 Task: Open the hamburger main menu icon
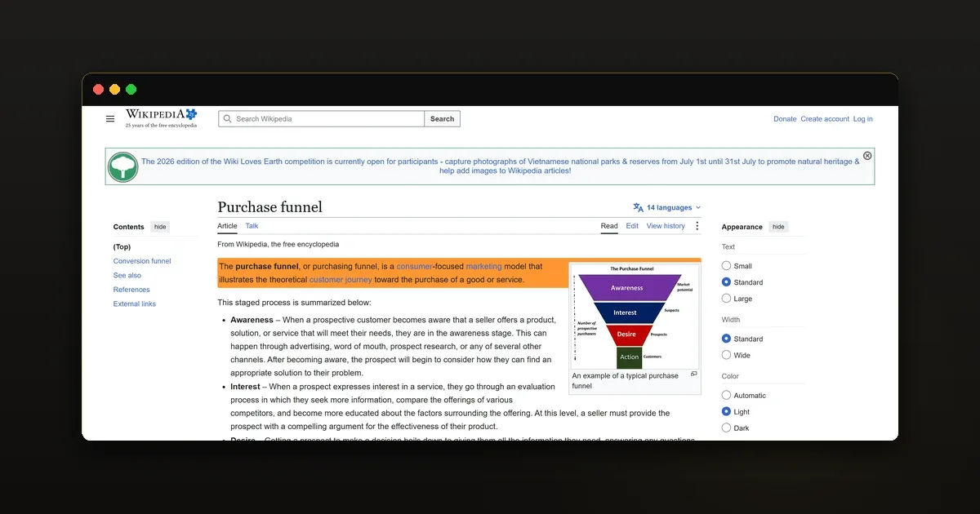pos(110,119)
